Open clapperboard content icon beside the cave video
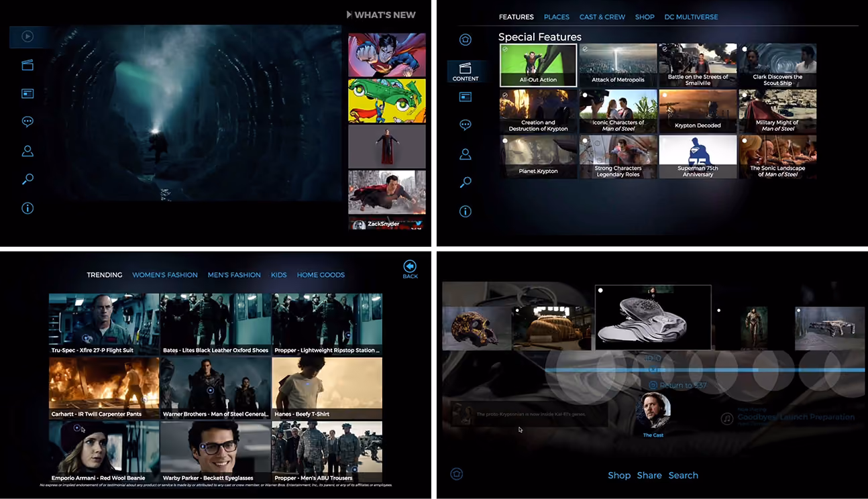The width and height of the screenshot is (868, 499). tap(28, 65)
